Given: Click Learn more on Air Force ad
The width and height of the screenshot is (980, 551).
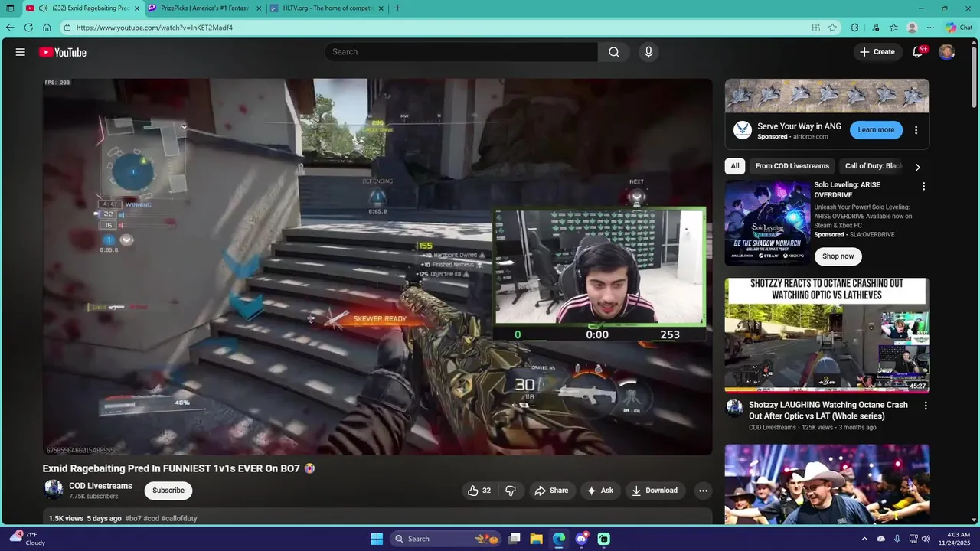Looking at the screenshot, I should [x=876, y=130].
